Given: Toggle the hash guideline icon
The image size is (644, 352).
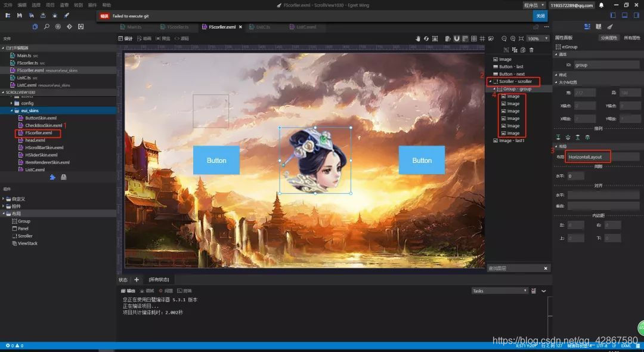Looking at the screenshot, I should tap(482, 39).
